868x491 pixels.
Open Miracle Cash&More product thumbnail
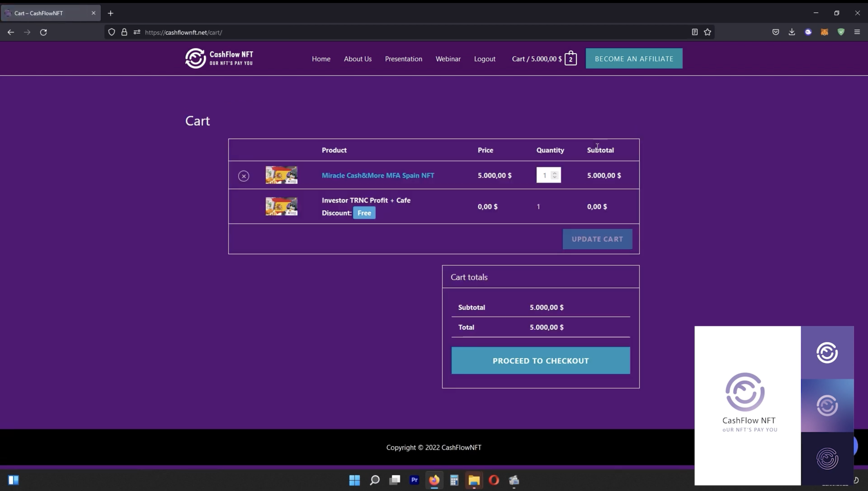coord(281,175)
